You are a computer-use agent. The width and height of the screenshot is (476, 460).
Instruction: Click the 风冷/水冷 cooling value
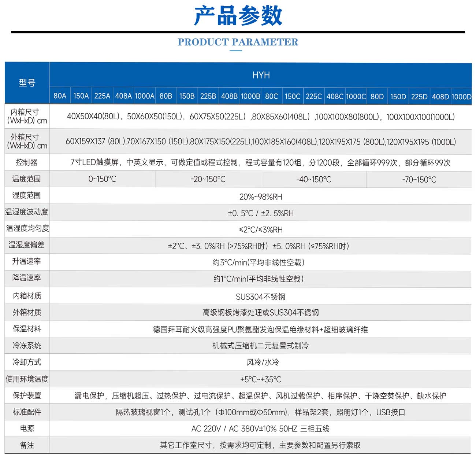(x=263, y=363)
